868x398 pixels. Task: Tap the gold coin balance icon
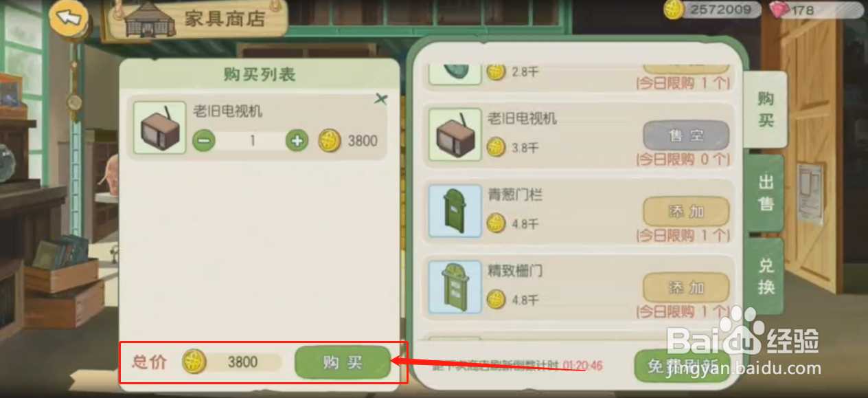coord(674,10)
